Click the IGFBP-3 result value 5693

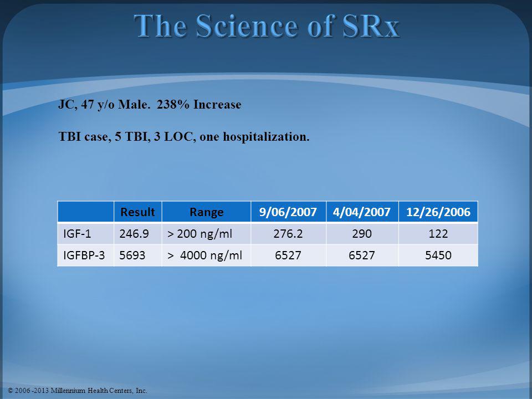click(132, 255)
